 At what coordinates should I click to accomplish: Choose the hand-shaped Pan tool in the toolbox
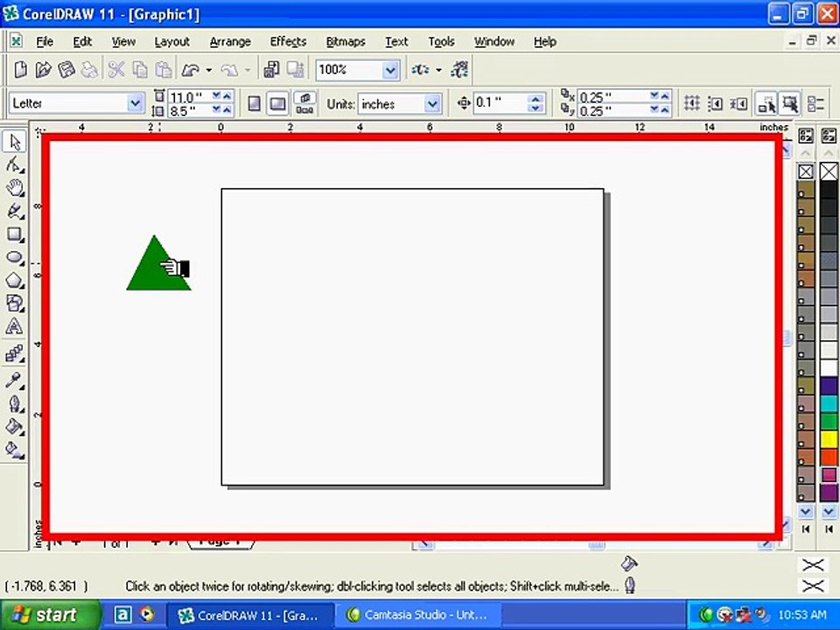click(x=15, y=188)
